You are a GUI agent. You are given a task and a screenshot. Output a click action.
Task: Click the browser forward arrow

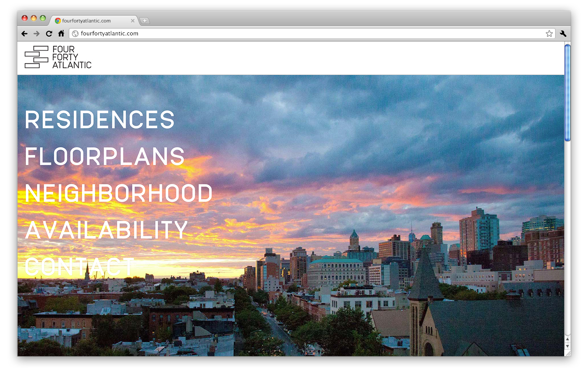point(36,34)
